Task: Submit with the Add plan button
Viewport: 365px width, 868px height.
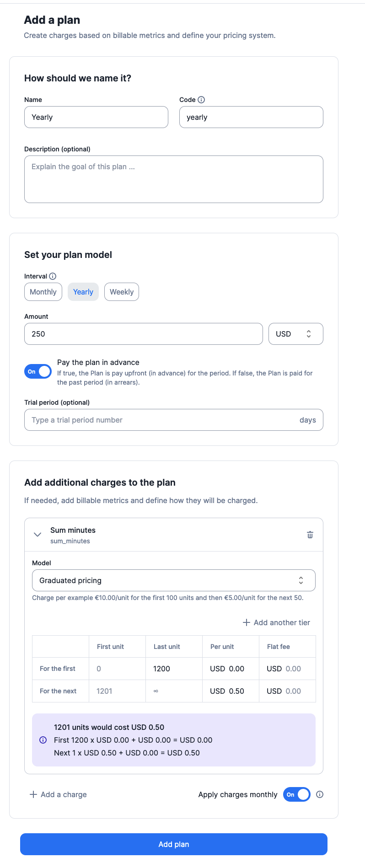Action: pyautogui.click(x=174, y=844)
